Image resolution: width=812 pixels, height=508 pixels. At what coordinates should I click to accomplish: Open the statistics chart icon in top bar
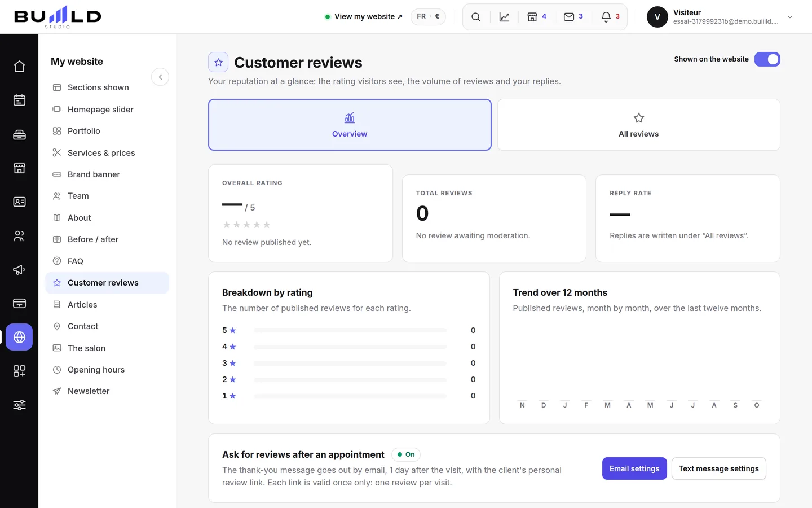504,17
